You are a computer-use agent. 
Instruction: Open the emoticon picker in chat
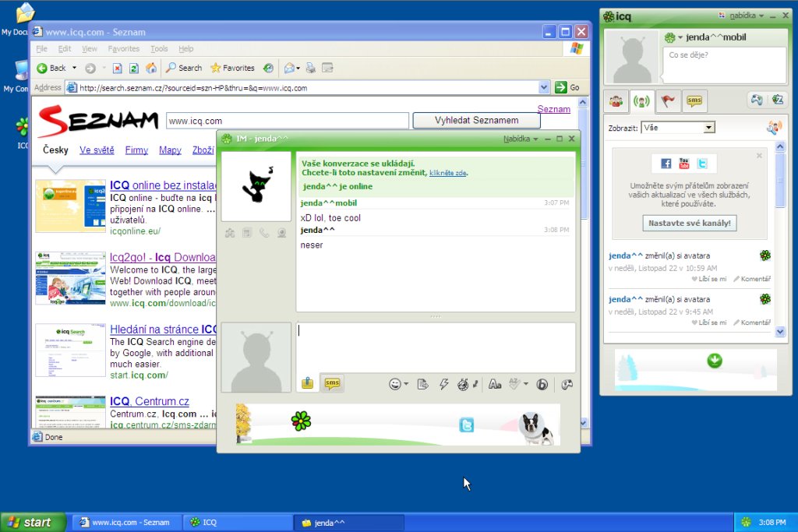(395, 384)
